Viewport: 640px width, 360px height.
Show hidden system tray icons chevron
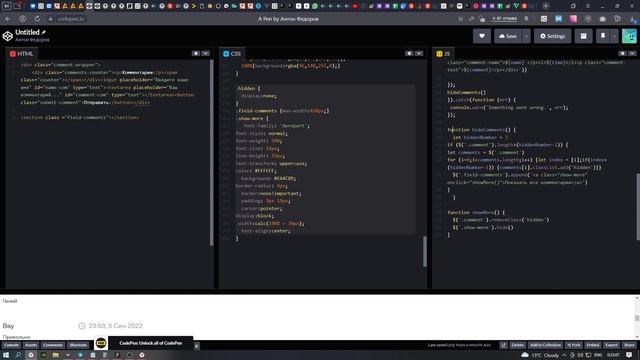click(x=564, y=355)
